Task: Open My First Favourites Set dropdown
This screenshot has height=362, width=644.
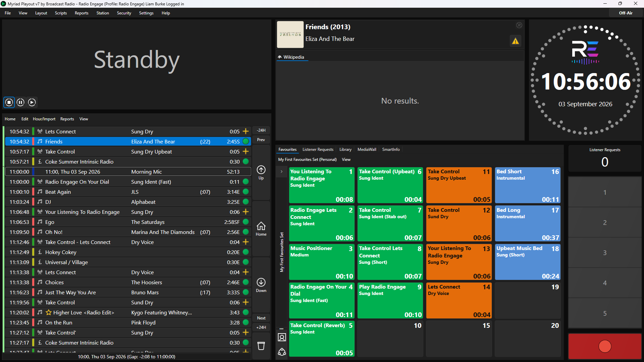Action: coord(307,160)
